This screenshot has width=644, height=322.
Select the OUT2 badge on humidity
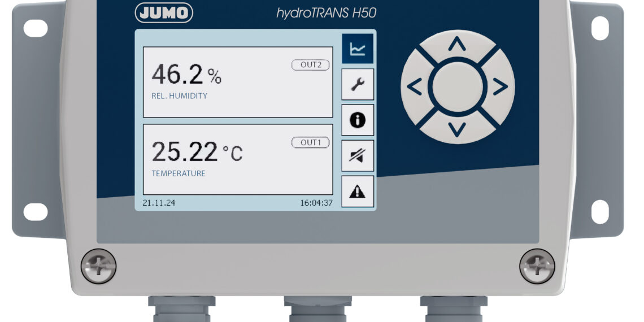point(311,65)
